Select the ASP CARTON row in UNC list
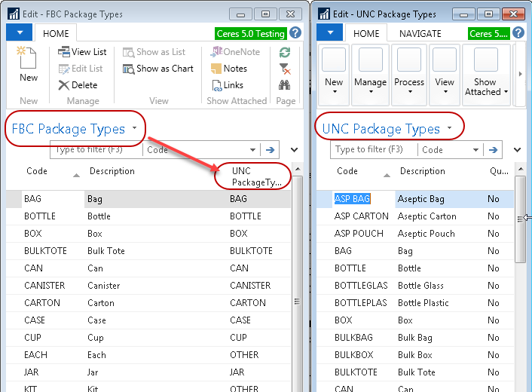The height and width of the screenshot is (392, 532). [362, 216]
